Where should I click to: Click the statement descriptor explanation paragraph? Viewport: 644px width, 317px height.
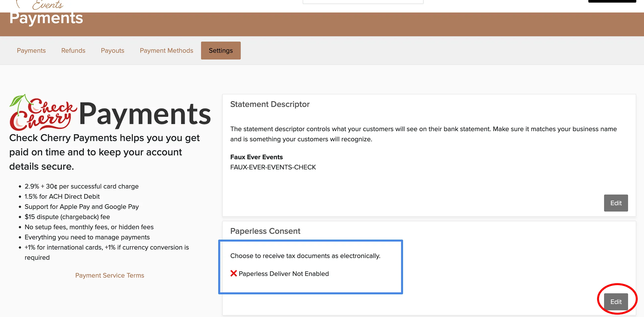pos(424,134)
